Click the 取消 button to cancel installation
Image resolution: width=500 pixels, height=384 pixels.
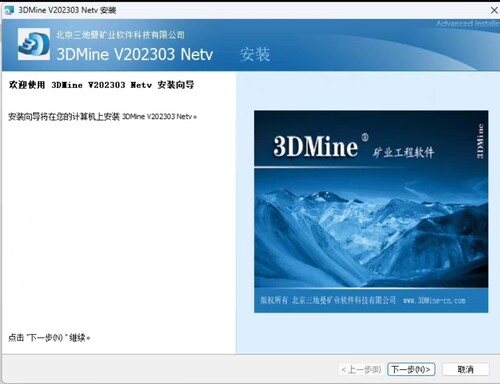(465, 369)
